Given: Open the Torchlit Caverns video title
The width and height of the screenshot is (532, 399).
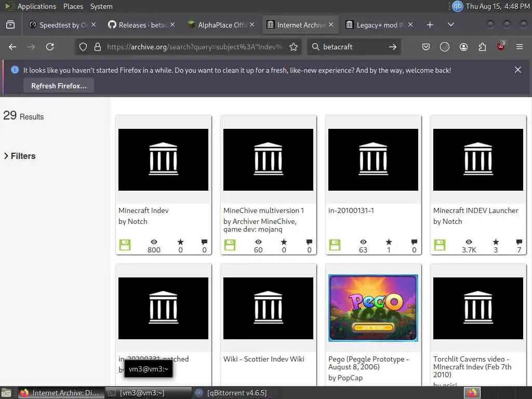Looking at the screenshot, I should (x=472, y=367).
